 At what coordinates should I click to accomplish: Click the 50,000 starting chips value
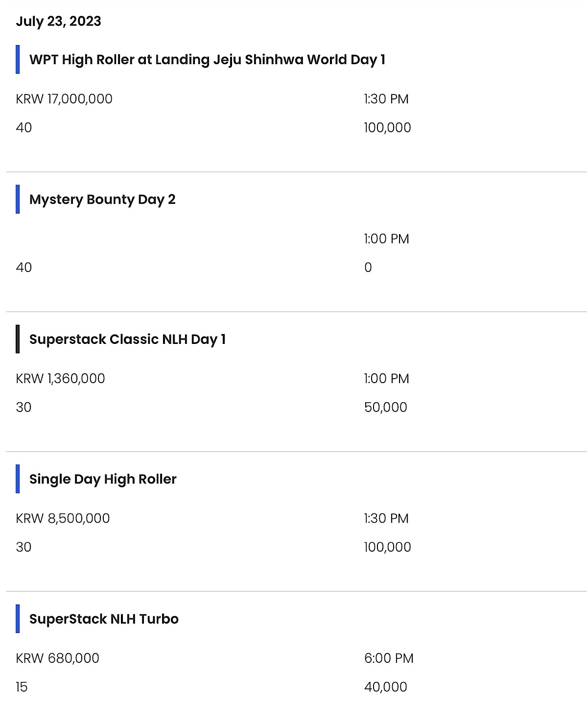point(385,407)
